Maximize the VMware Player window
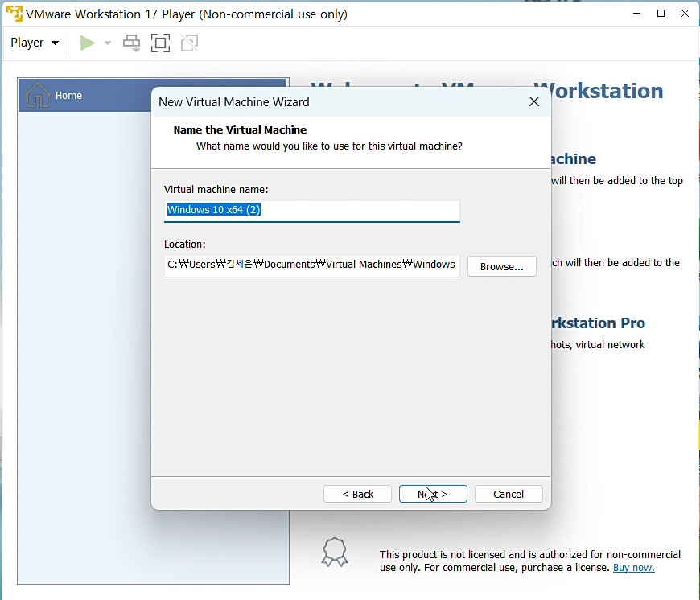700x600 pixels. tap(661, 14)
